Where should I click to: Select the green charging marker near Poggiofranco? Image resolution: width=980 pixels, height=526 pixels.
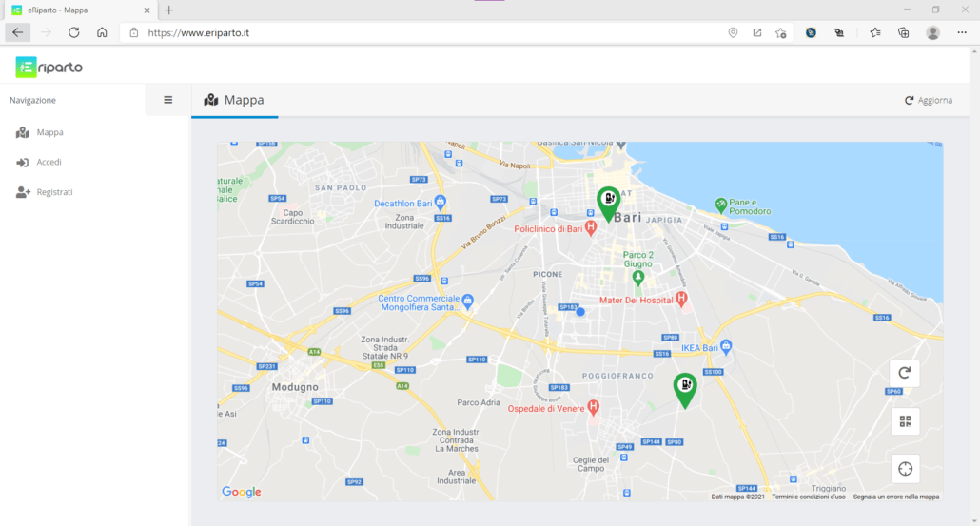pos(685,390)
